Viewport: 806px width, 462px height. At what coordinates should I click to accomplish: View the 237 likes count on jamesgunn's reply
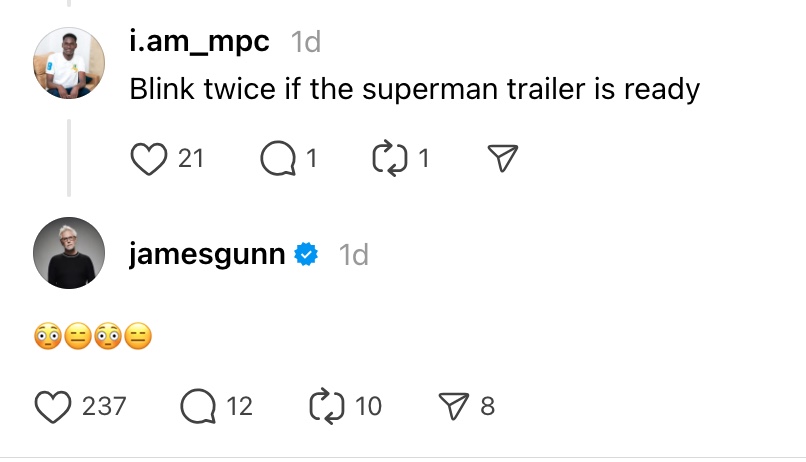point(103,406)
